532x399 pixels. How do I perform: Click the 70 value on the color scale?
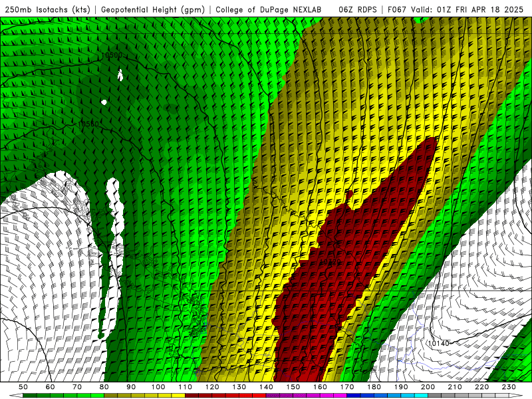77,387
